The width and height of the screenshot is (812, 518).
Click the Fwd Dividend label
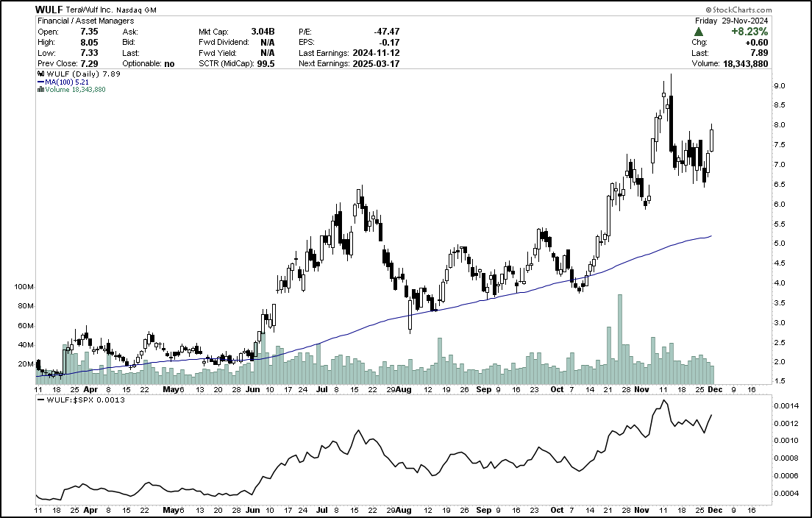224,42
